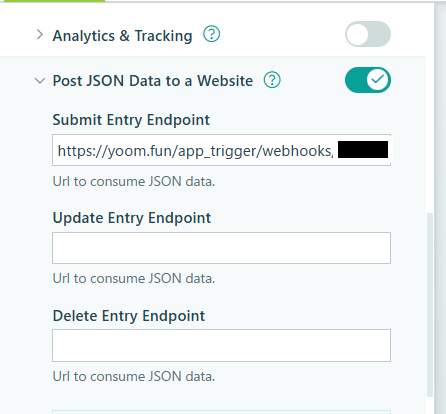The width and height of the screenshot is (446, 414).
Task: Expand the Analytics & Tracking section chevron
Action: [x=40, y=35]
